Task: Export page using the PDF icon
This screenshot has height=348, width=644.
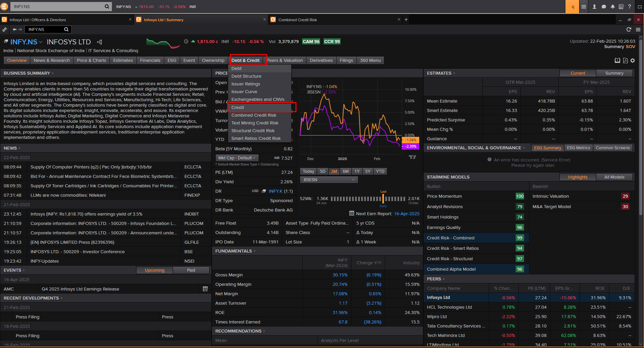Action: 625,61
